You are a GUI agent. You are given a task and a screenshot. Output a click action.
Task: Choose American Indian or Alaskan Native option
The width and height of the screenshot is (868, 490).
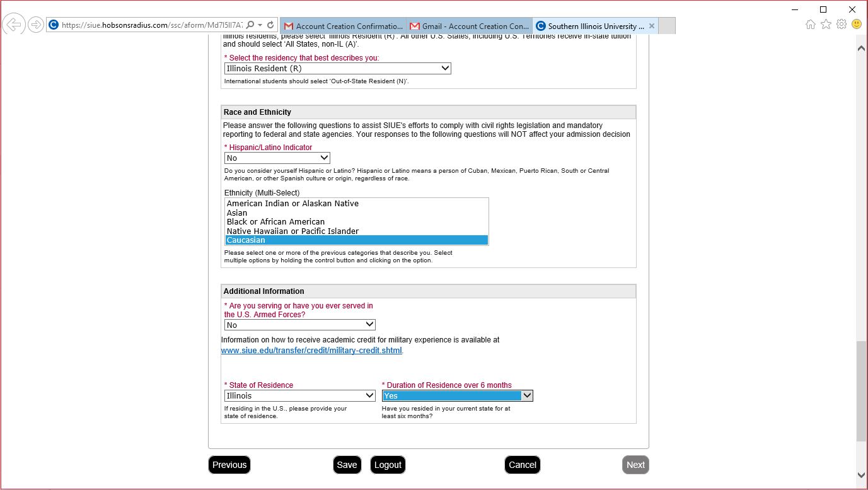(x=292, y=204)
